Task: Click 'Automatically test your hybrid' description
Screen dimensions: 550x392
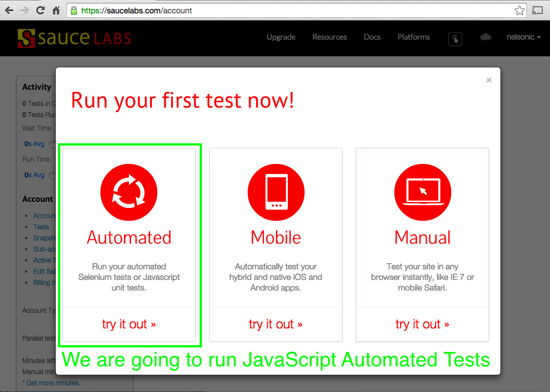Action: pos(276,277)
